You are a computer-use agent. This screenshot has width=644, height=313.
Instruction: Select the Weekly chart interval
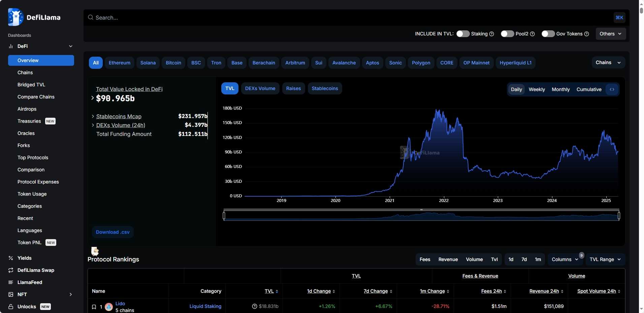(x=537, y=89)
